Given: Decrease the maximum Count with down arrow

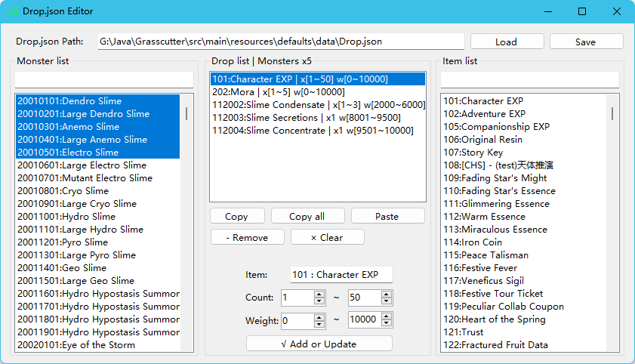Looking at the screenshot, I should [386, 301].
